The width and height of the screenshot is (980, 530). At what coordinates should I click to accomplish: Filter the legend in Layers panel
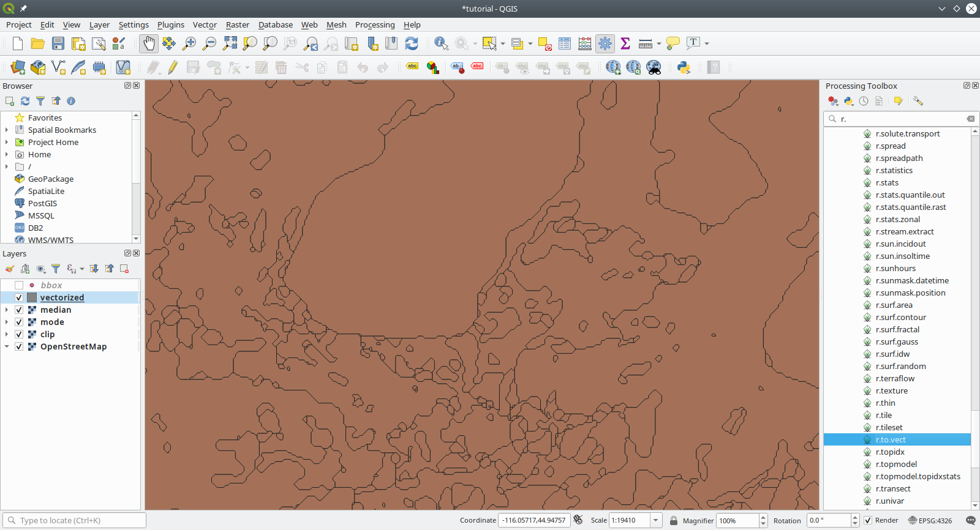pos(56,269)
